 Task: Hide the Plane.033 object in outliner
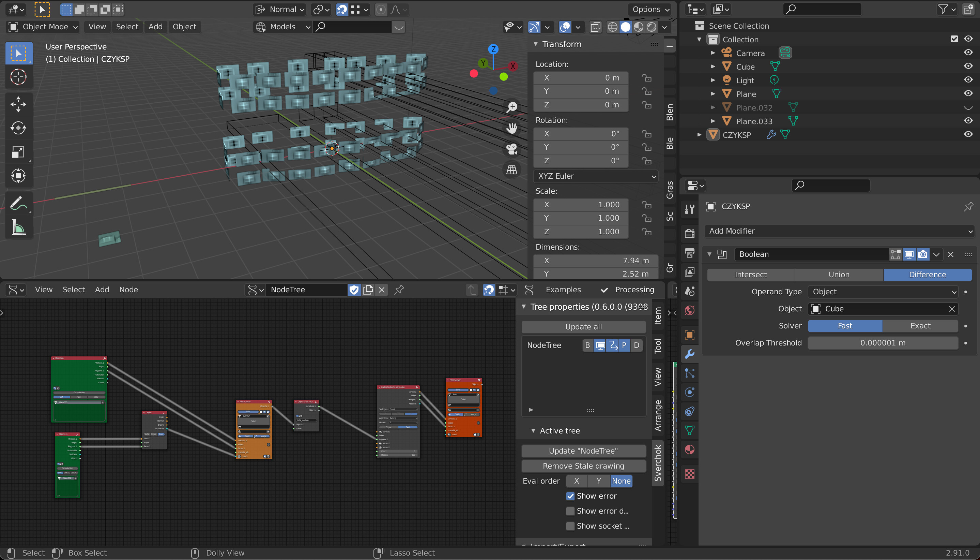[x=968, y=121]
